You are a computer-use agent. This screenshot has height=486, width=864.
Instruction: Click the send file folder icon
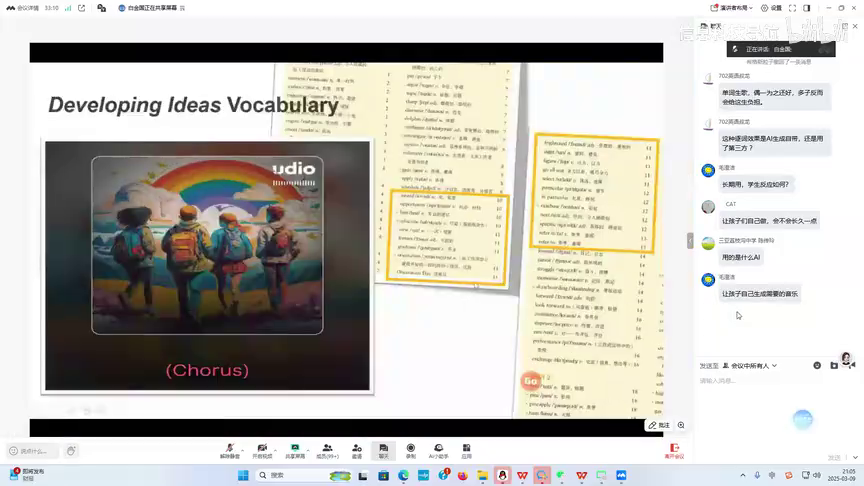pyautogui.click(x=835, y=366)
